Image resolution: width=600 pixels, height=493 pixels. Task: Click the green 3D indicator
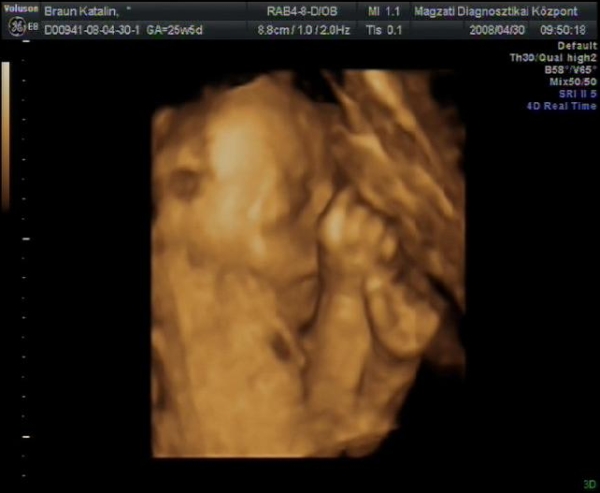tap(591, 484)
